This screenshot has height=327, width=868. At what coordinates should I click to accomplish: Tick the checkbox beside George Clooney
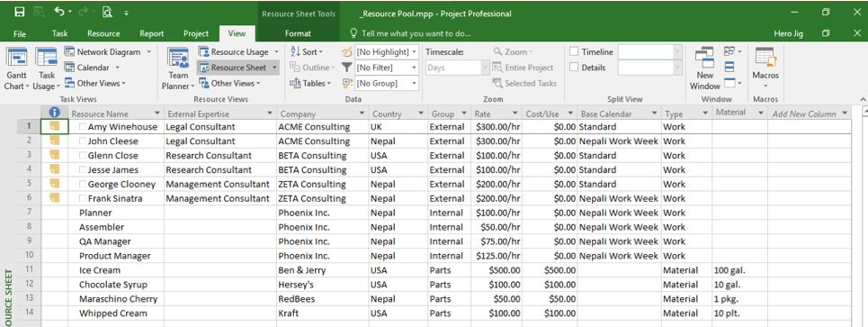pyautogui.click(x=83, y=185)
